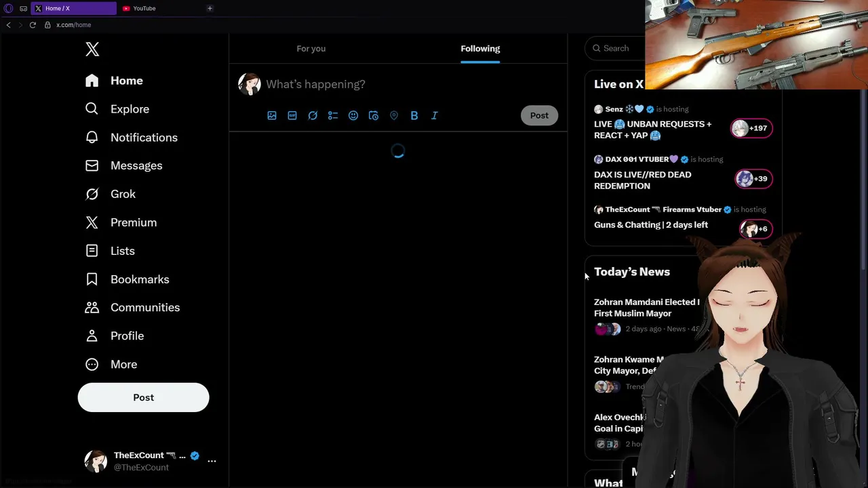Schedule post with the calendar icon
Screen dimensions: 868x488
click(x=374, y=115)
